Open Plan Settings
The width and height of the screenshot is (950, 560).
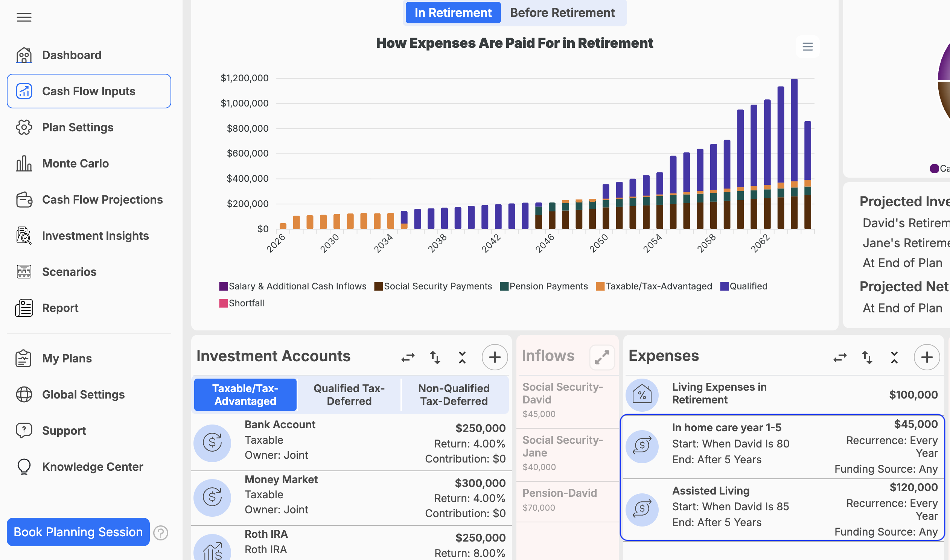click(89, 127)
